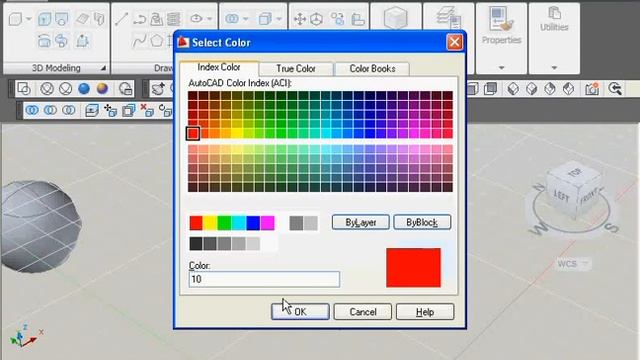Click the Extrude Faces toolbar icon

92,110
